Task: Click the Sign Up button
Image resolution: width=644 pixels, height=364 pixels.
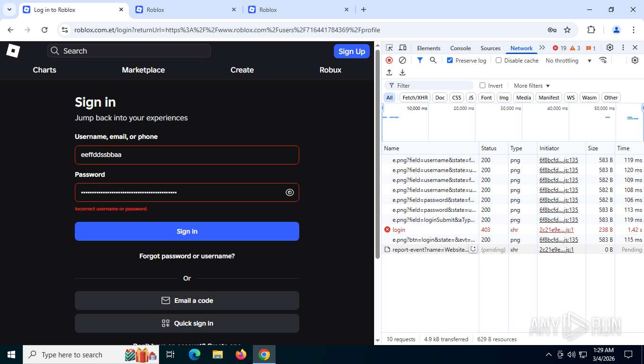Action: pyautogui.click(x=352, y=51)
